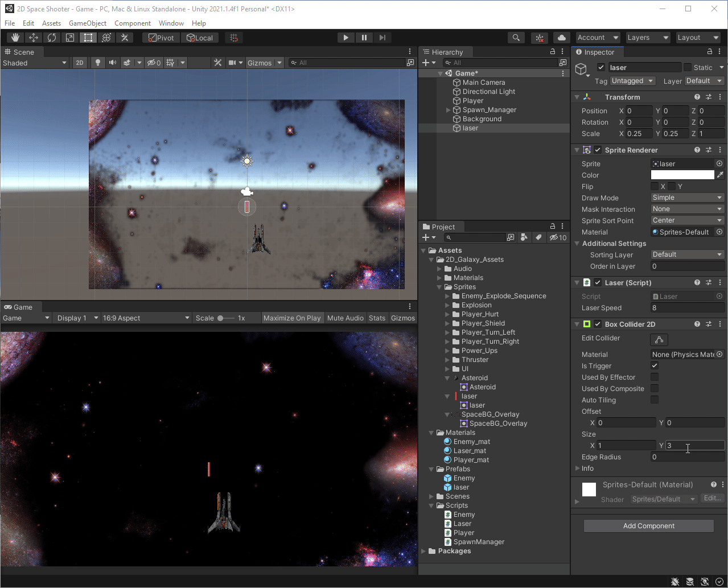Toggle Flip X checkbox

[655, 186]
